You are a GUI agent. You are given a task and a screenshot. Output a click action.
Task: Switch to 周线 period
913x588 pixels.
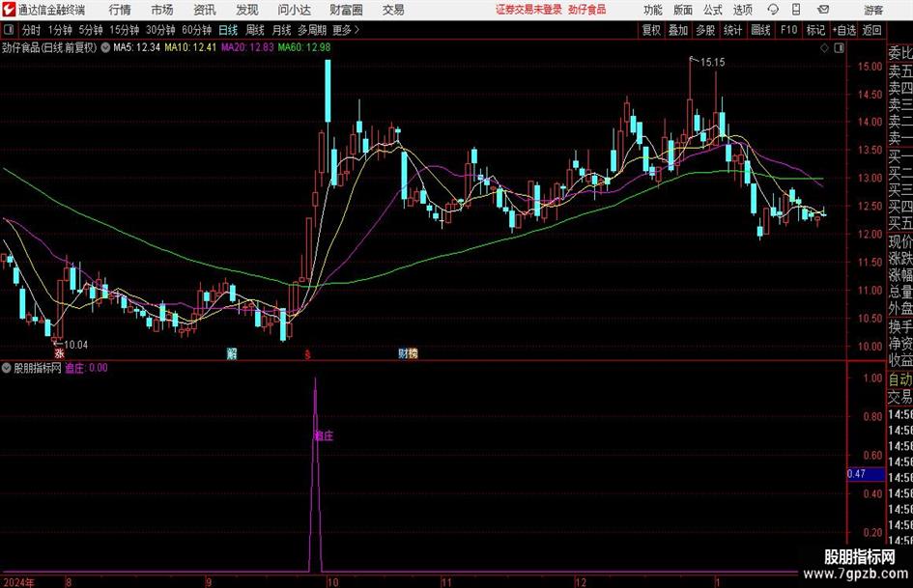[x=255, y=30]
